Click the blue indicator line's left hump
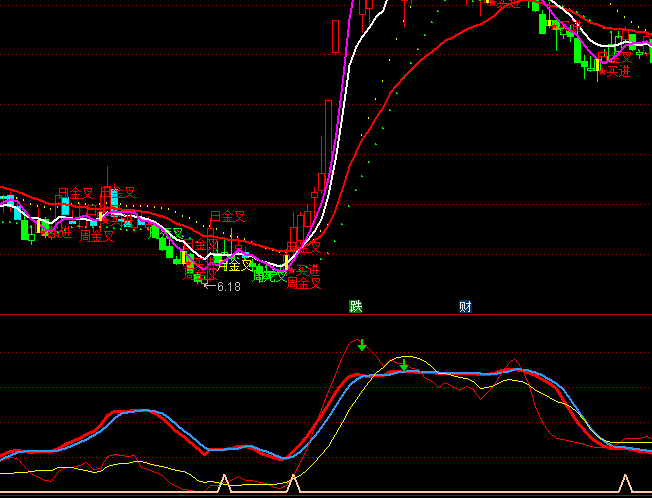Image resolution: width=652 pixels, height=498 pixels. click(148, 411)
